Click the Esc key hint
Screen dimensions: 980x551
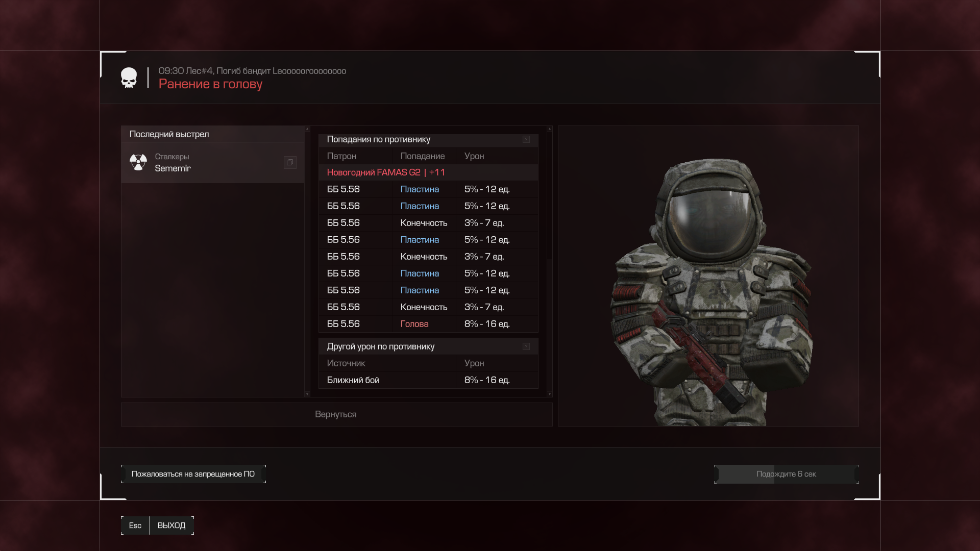[135, 525]
